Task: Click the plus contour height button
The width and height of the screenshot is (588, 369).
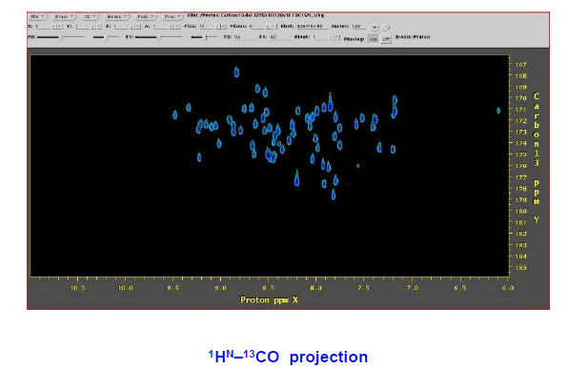Action: click(x=375, y=28)
